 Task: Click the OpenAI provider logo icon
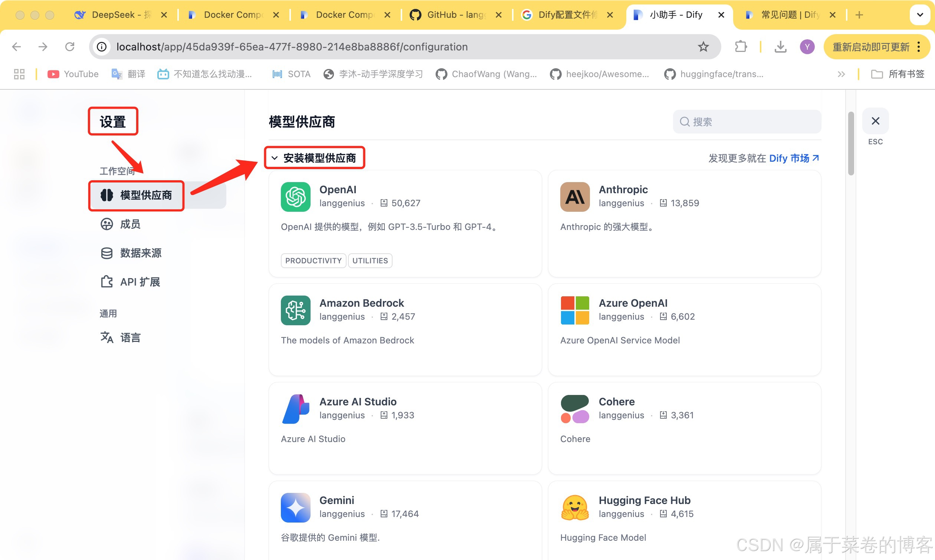[295, 197]
